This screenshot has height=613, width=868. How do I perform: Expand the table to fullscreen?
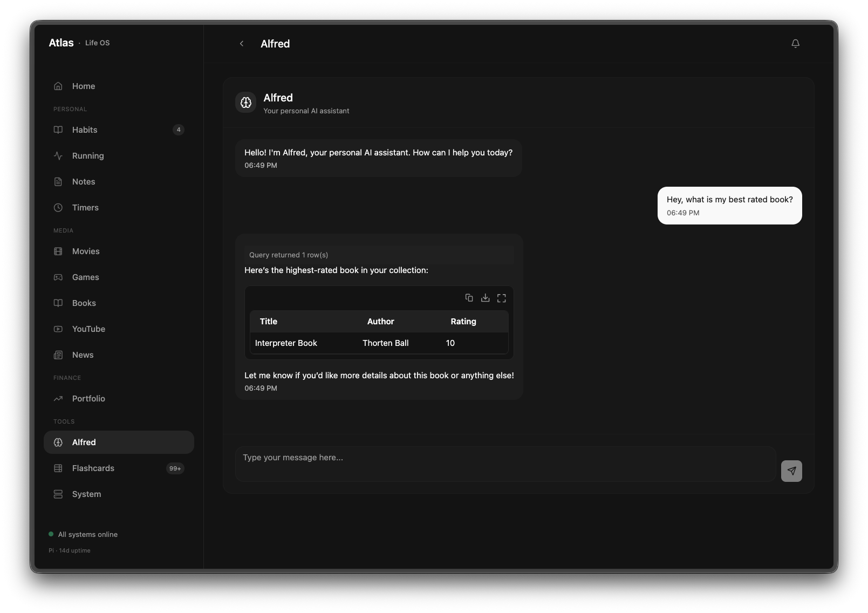pyautogui.click(x=501, y=298)
